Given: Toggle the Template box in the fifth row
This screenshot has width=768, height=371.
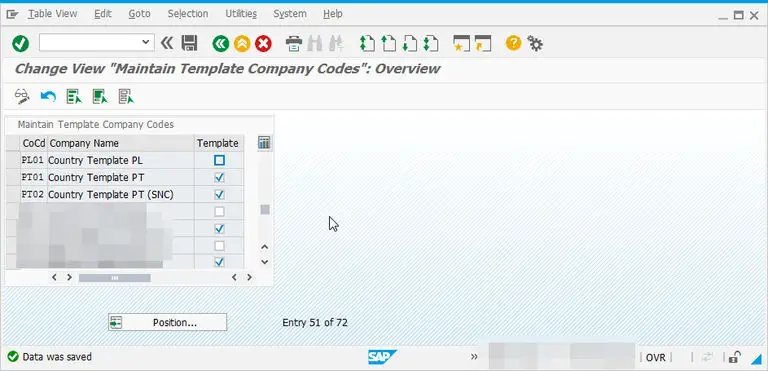Looking at the screenshot, I should (219, 229).
